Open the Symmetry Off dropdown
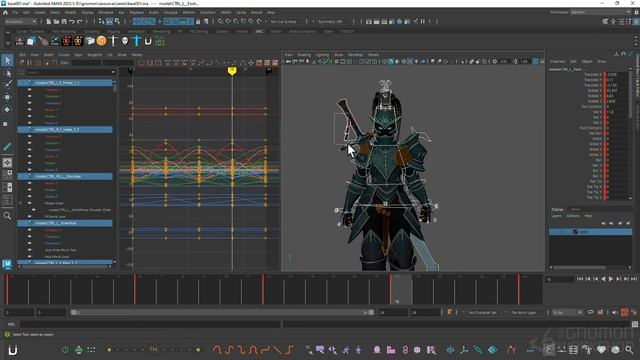The height and width of the screenshot is (360, 640). pos(332,22)
